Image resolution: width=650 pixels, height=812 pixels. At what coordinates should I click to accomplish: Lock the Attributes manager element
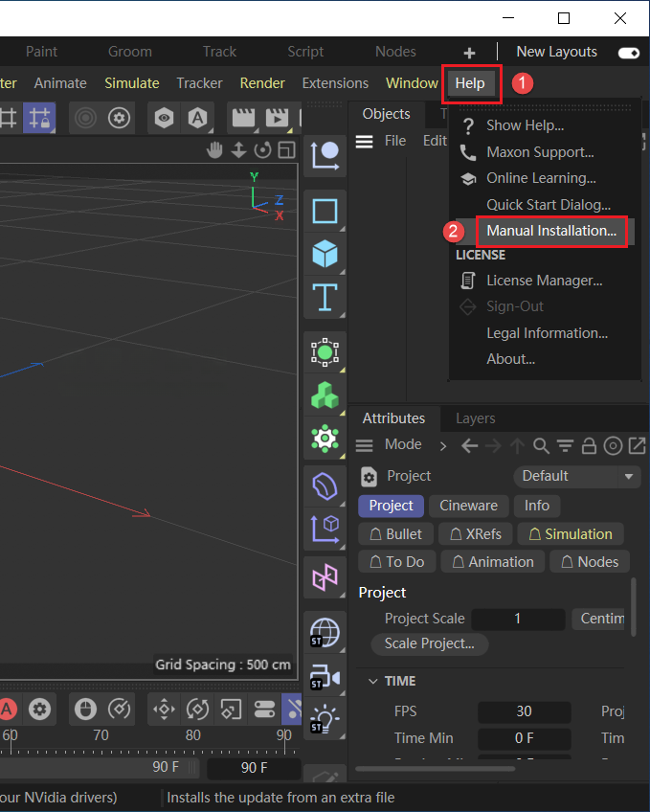589,445
